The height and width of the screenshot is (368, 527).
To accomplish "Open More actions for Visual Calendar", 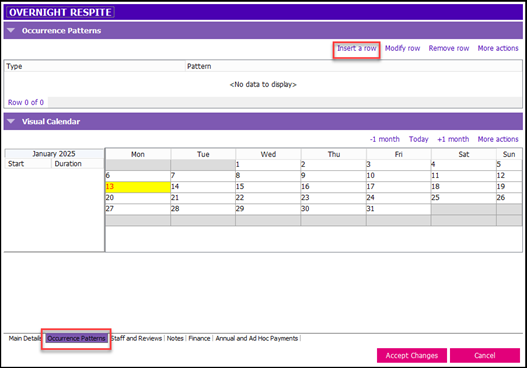I will (498, 139).
